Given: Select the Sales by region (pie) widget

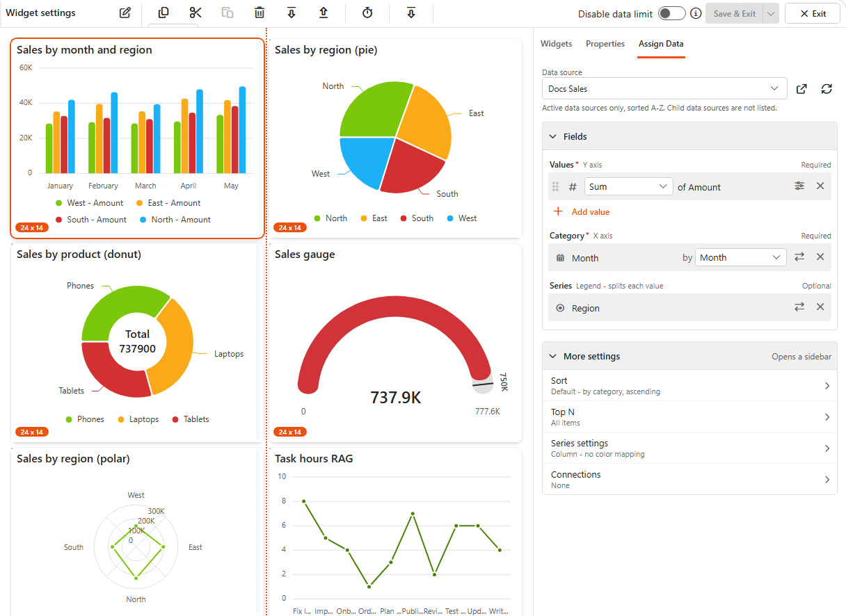Looking at the screenshot, I should point(395,138).
